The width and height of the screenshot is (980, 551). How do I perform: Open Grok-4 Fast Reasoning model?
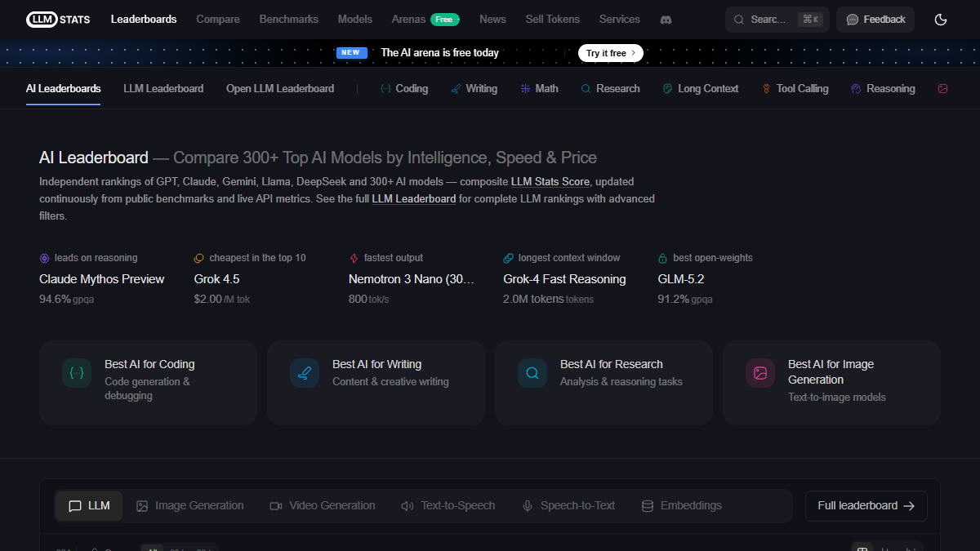click(x=564, y=279)
